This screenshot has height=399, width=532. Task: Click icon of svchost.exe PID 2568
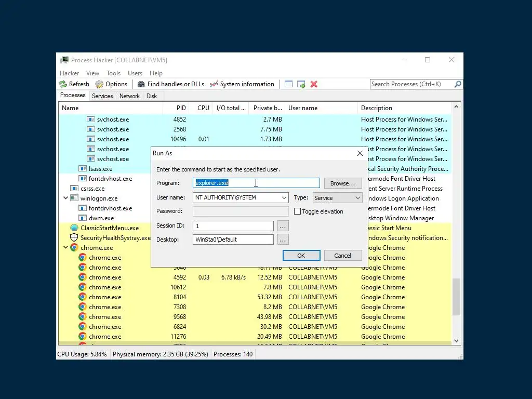click(x=90, y=129)
